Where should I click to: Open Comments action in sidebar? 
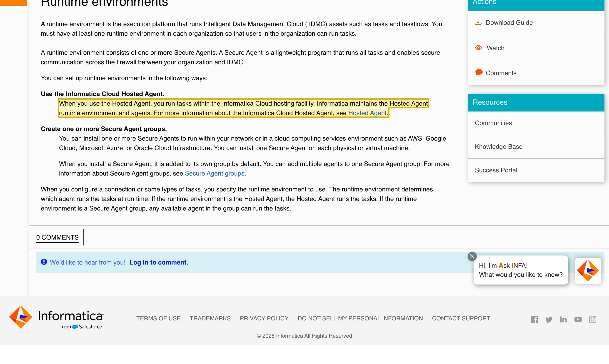click(501, 73)
